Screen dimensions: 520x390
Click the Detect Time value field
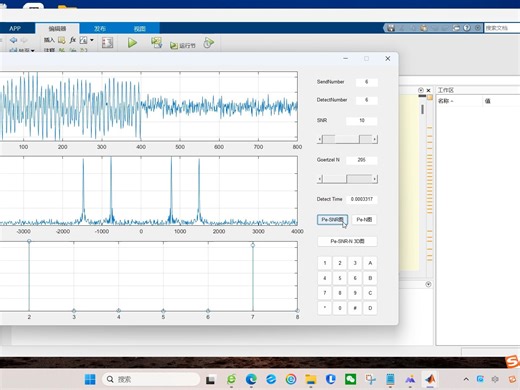click(x=362, y=199)
